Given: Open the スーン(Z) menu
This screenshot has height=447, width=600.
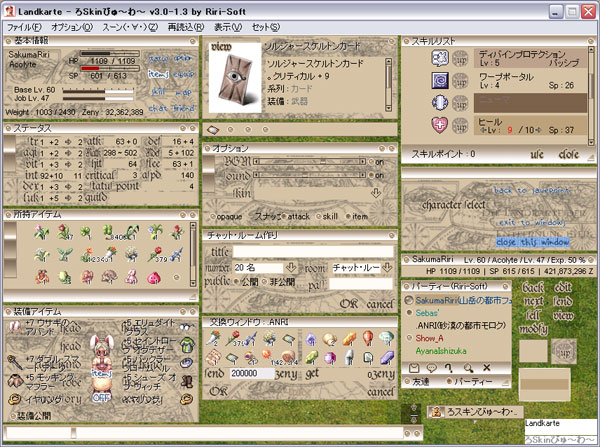Looking at the screenshot, I should coord(130,27).
